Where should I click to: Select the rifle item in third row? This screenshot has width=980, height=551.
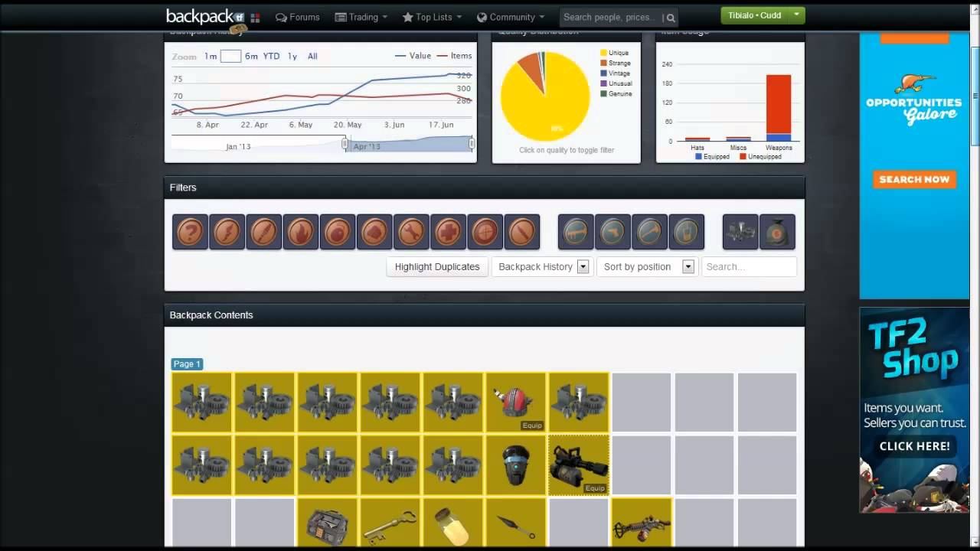pos(642,524)
